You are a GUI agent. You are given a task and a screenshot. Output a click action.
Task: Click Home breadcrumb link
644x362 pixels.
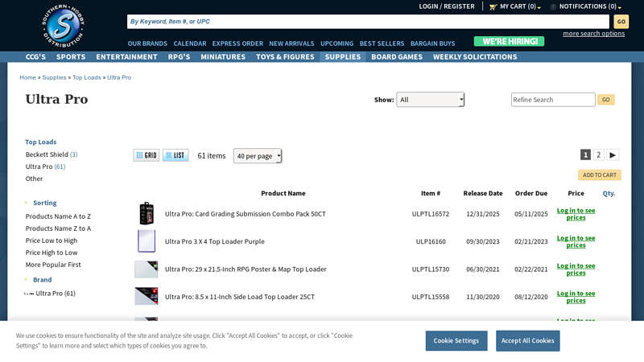point(27,77)
